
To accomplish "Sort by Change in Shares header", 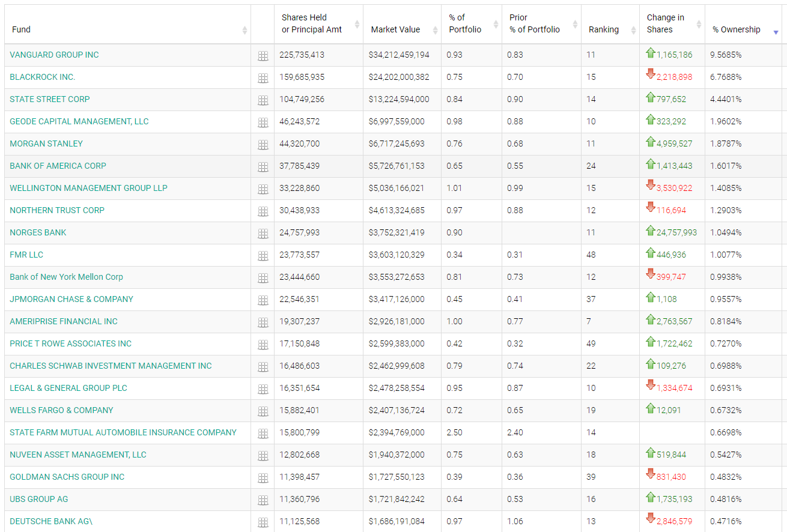I will [672, 24].
